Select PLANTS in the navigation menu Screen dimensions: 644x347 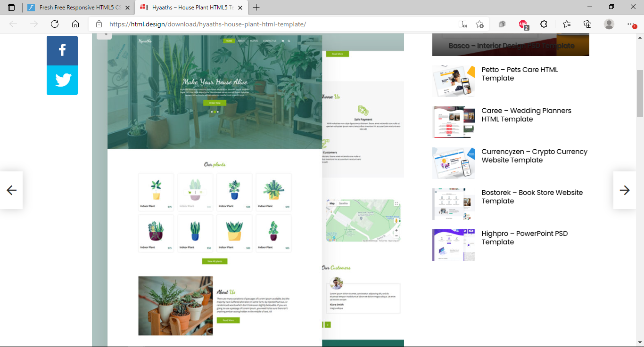[x=254, y=40]
